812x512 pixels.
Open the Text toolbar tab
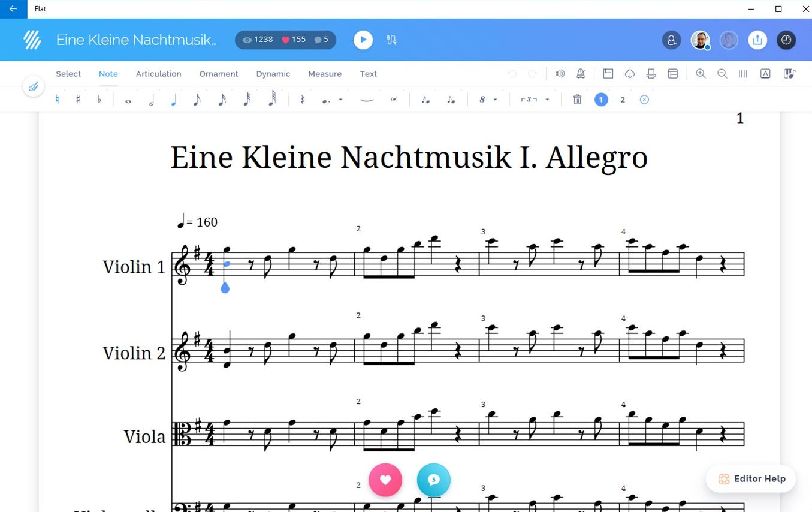coord(369,74)
